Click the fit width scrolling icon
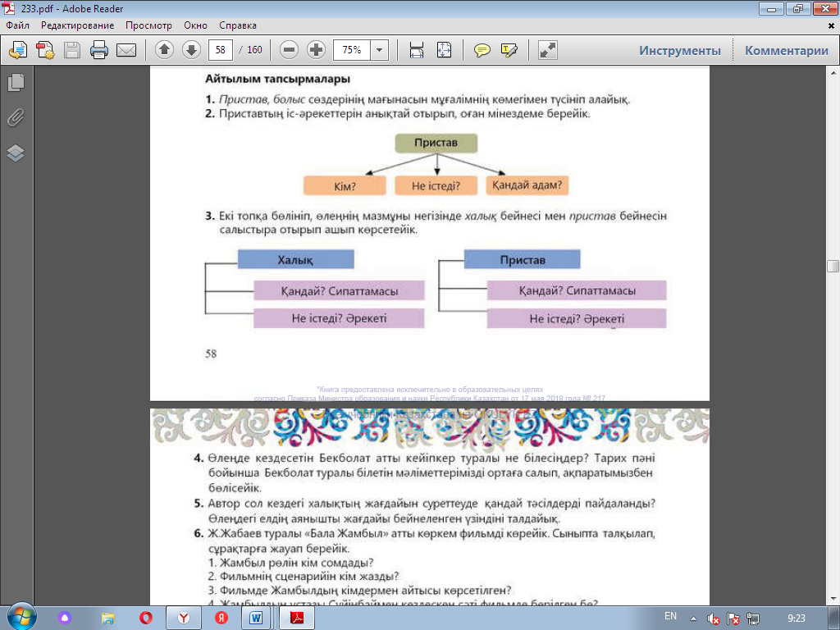 click(416, 50)
